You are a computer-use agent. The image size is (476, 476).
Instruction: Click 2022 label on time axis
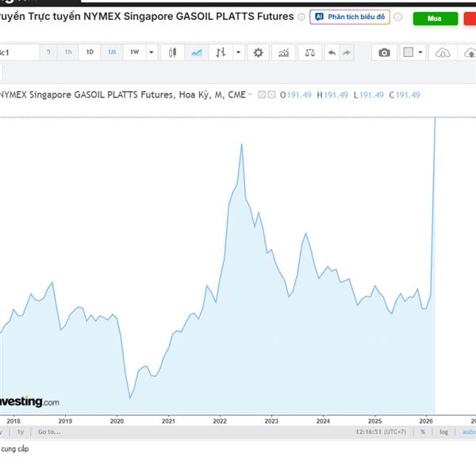(220, 421)
